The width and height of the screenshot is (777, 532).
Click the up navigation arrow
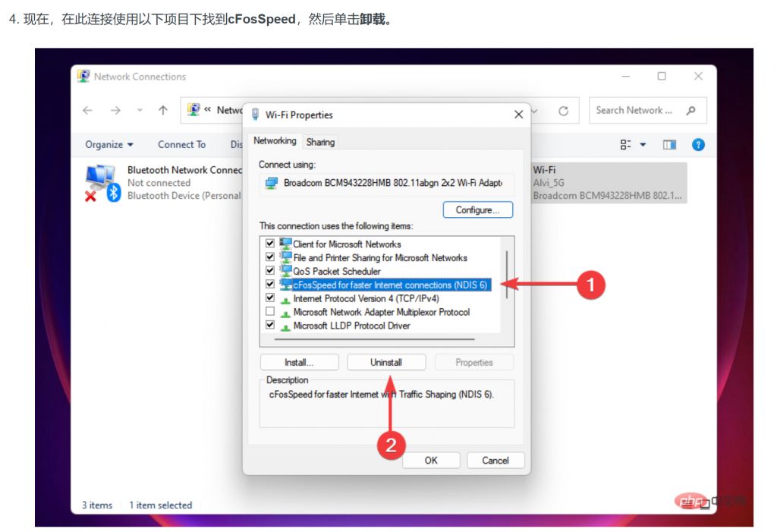162,110
